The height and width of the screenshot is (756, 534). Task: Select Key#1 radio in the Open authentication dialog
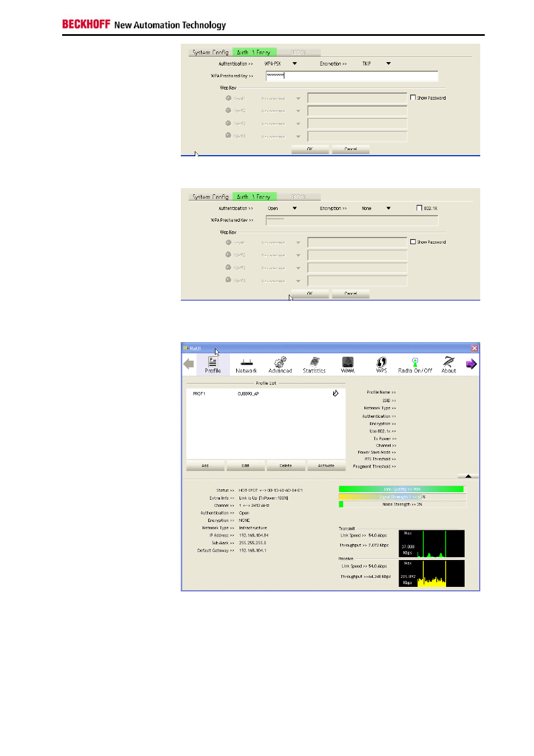click(x=228, y=242)
